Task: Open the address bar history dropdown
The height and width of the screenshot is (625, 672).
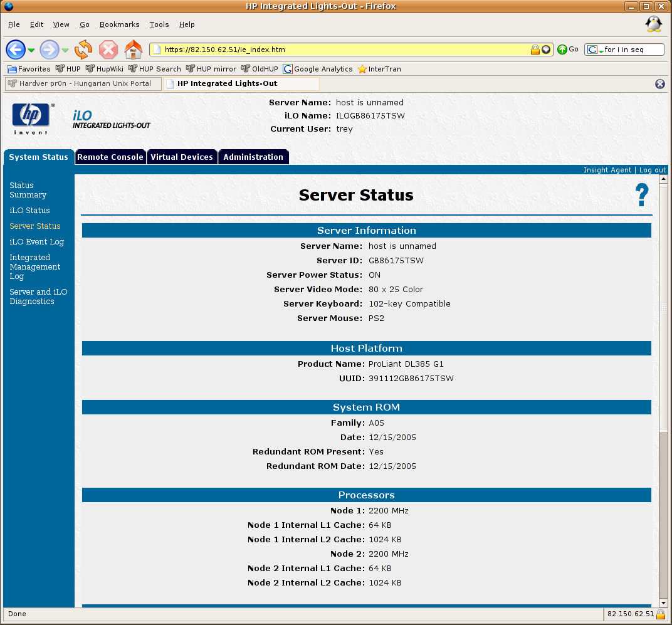Action: pos(546,50)
